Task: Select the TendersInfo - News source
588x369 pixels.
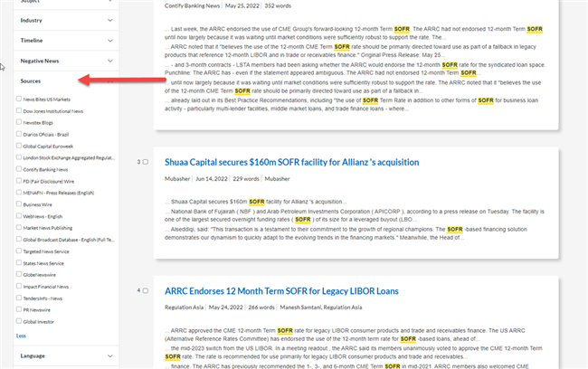Action: tap(19, 298)
